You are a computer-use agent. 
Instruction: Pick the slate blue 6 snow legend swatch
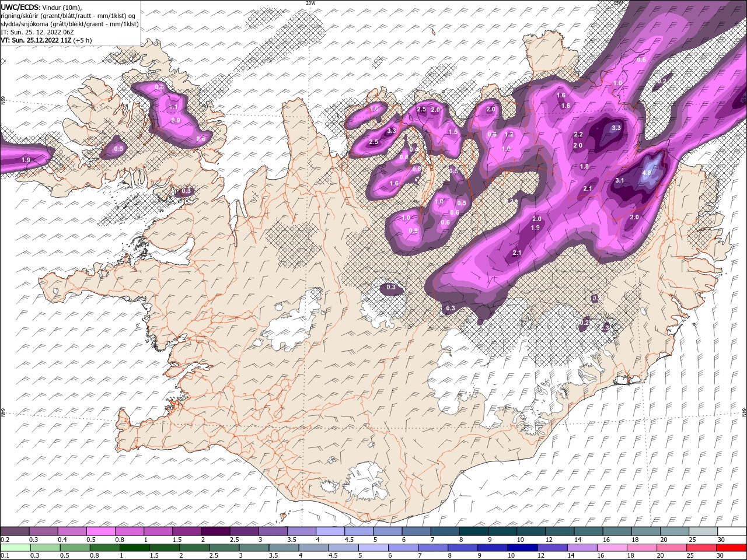[416, 531]
